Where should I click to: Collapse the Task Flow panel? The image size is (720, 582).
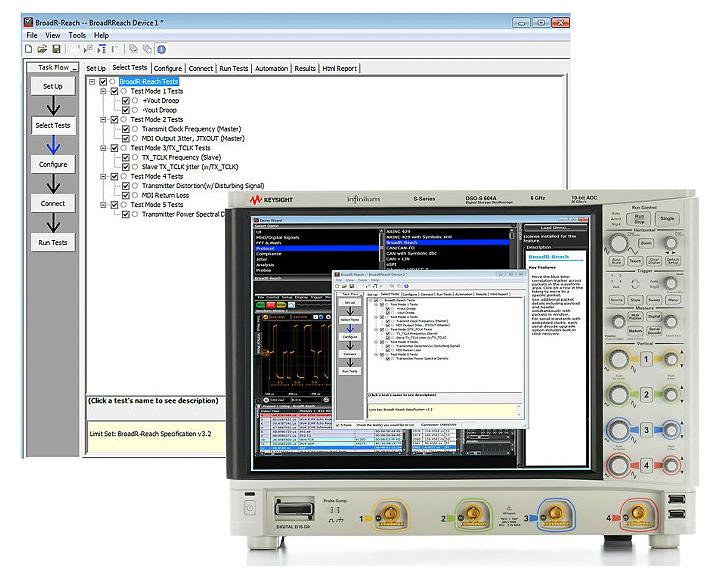(74, 68)
